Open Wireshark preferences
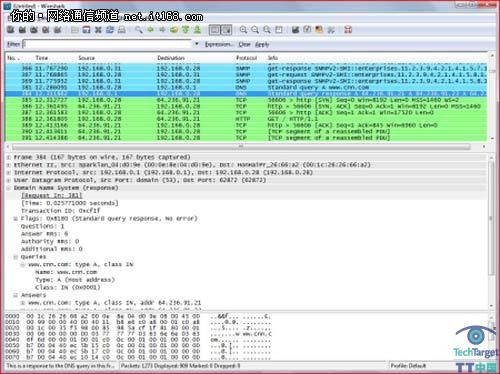500x374 pixels. pos(331,30)
